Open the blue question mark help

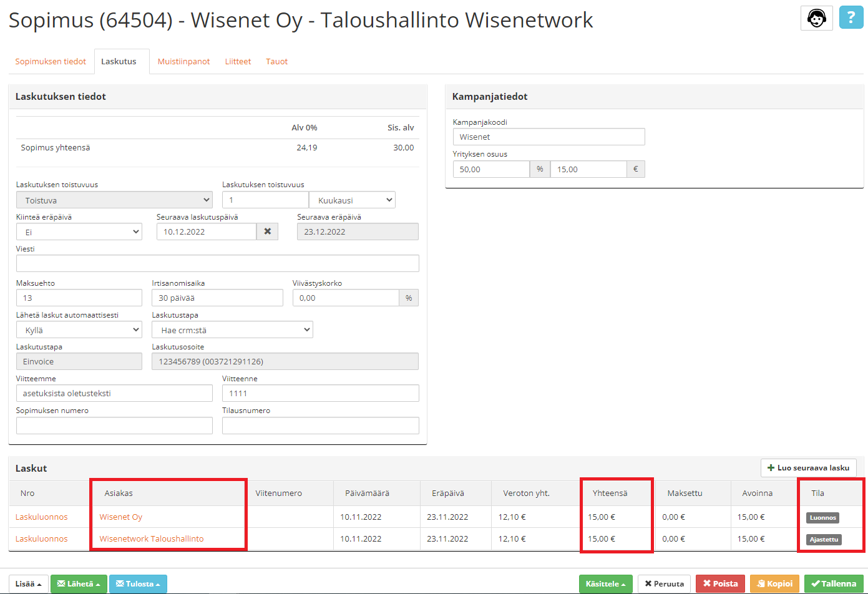tap(851, 17)
